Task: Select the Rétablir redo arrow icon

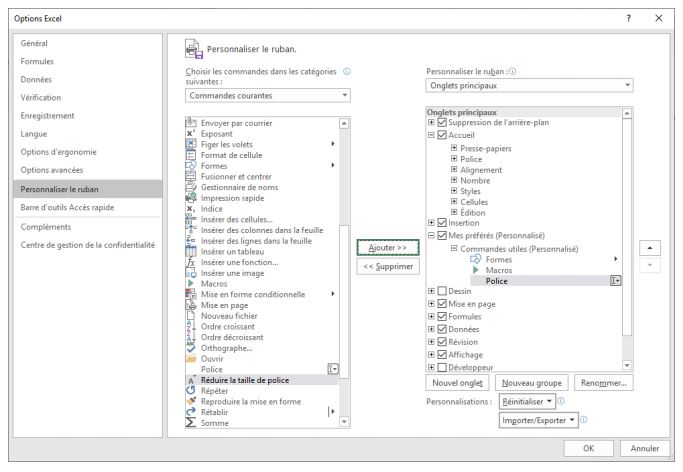Action: click(x=192, y=412)
